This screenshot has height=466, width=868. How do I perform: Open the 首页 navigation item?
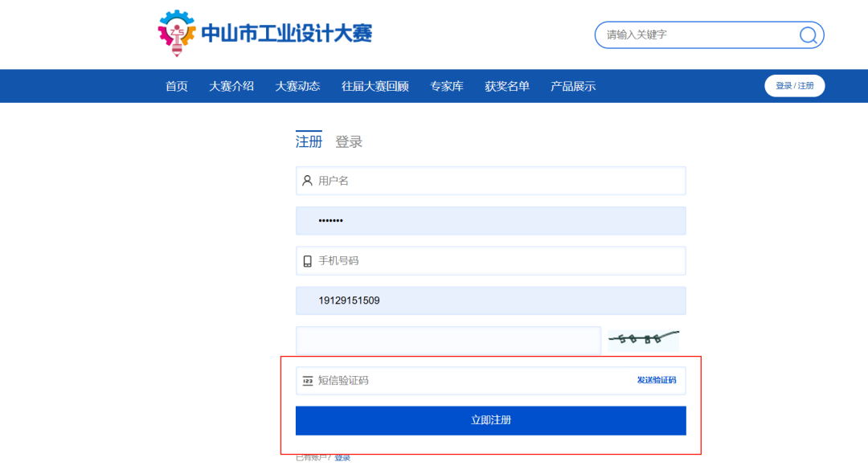[x=175, y=86]
